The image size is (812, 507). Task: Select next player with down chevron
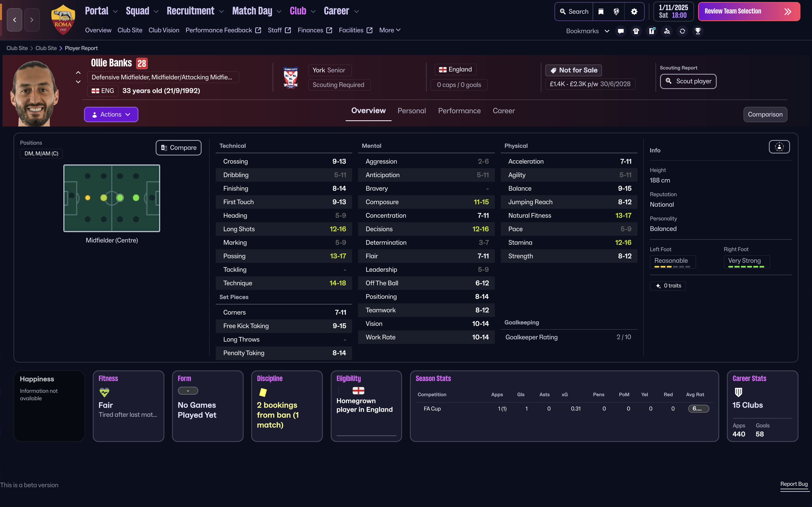point(78,82)
